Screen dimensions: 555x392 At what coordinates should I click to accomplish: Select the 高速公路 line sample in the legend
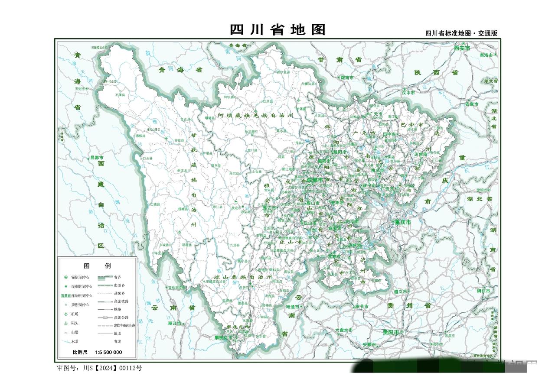pos(105,317)
